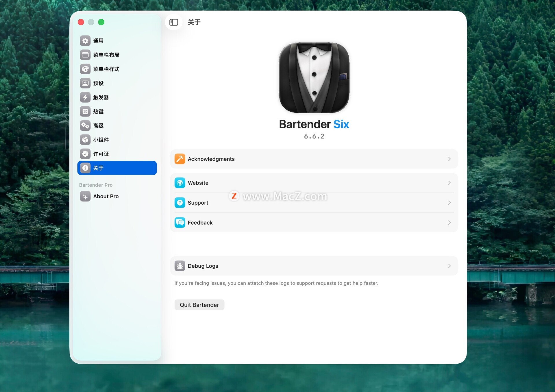Expand the Acknowledgments row chevron

(x=449, y=159)
